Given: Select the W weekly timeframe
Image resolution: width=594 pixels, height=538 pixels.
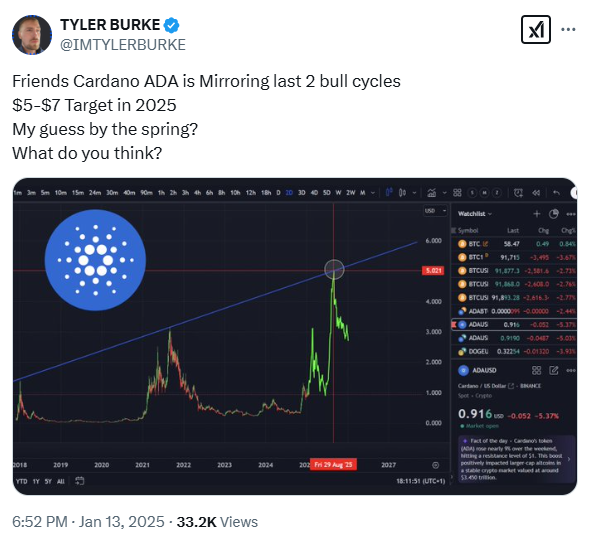Looking at the screenshot, I should point(338,193).
